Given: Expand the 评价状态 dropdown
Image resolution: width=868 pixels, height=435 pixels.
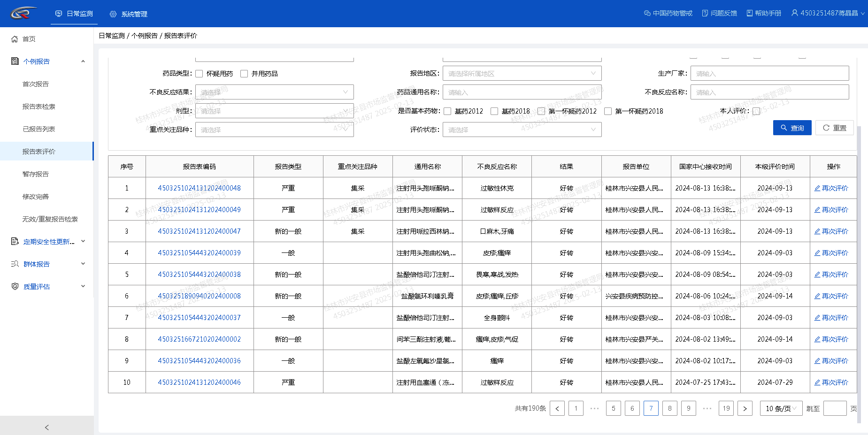Looking at the screenshot, I should [x=522, y=130].
